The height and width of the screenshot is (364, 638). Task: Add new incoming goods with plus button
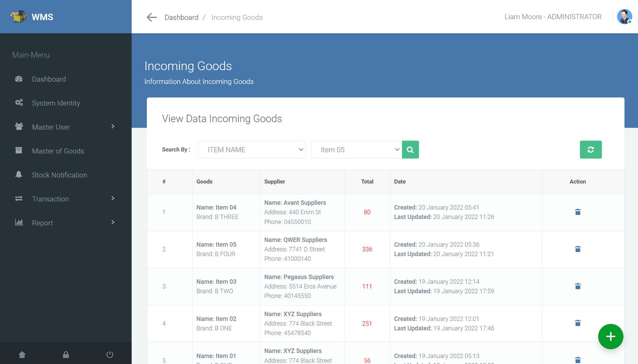point(610,336)
